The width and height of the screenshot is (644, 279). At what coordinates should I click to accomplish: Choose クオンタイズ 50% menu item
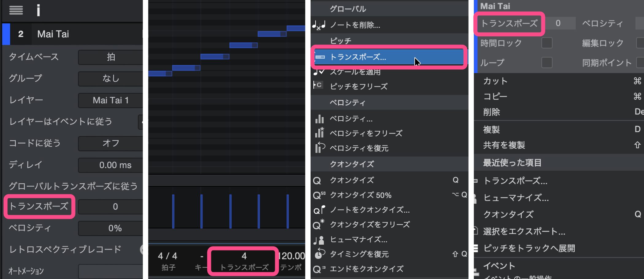[x=361, y=195]
